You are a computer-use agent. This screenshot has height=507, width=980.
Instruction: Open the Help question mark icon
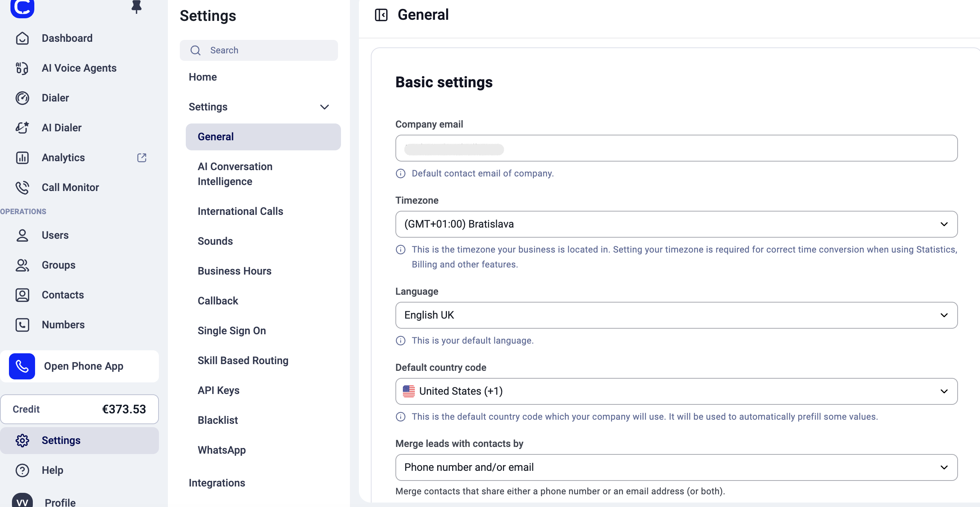pos(22,470)
